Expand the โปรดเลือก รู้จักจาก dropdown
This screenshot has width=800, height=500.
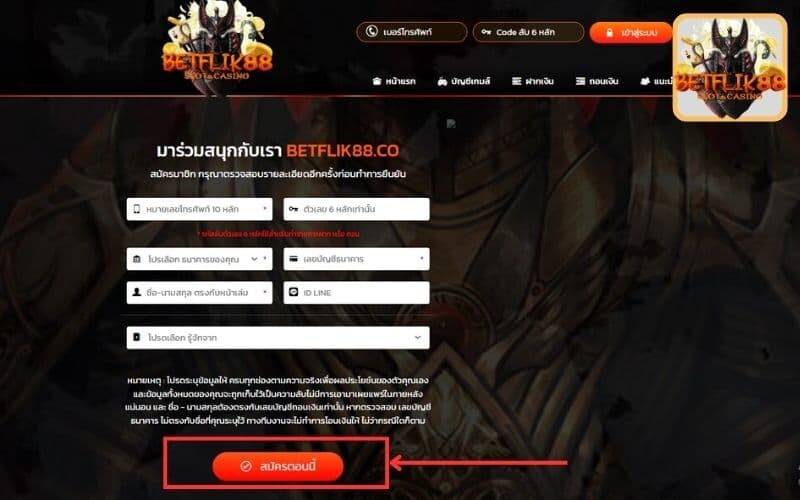(x=278, y=338)
